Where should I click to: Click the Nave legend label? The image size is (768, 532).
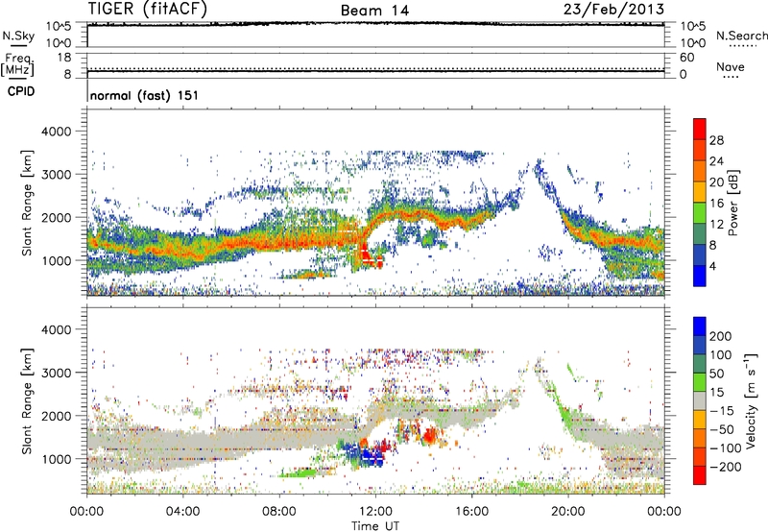[731, 66]
